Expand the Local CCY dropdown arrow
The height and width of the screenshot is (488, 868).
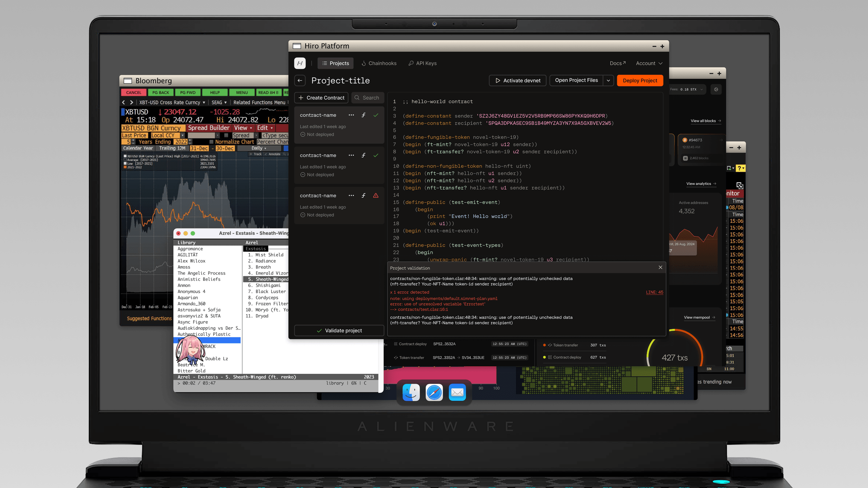183,136
